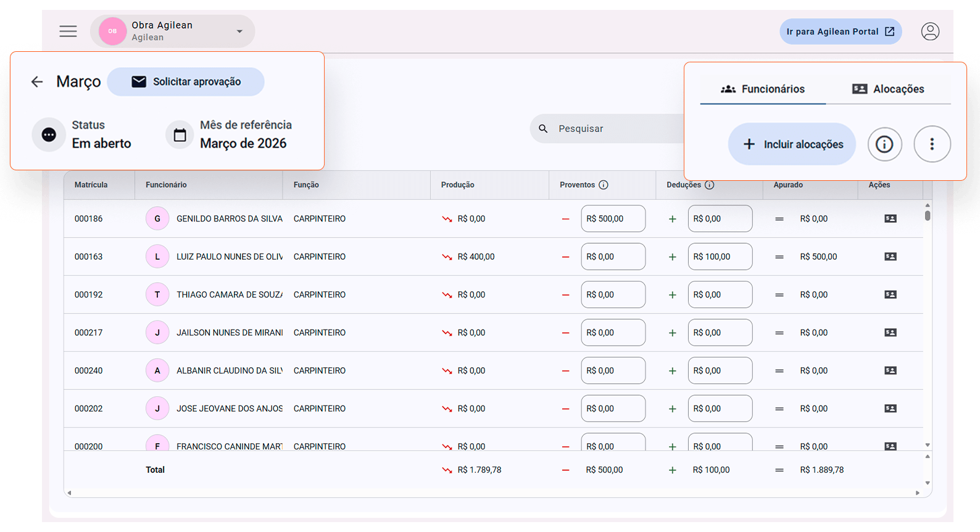
Task: Edit Proventos field of Albanir Claudino row
Action: 613,370
